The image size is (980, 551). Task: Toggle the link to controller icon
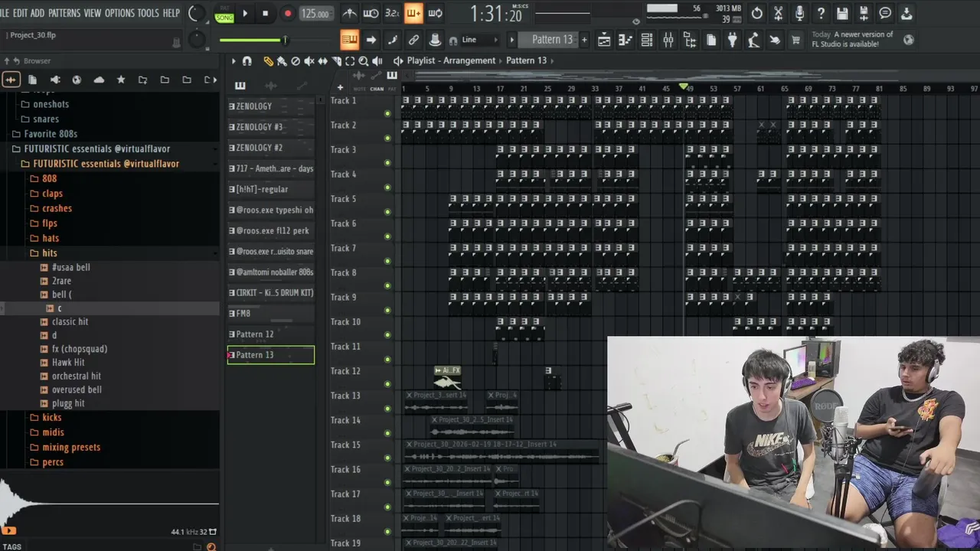(x=413, y=40)
